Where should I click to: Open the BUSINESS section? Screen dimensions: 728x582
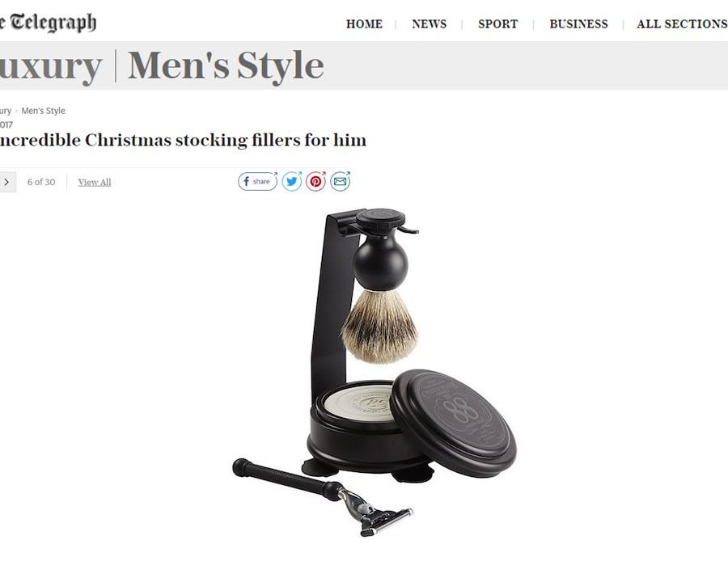pos(578,24)
